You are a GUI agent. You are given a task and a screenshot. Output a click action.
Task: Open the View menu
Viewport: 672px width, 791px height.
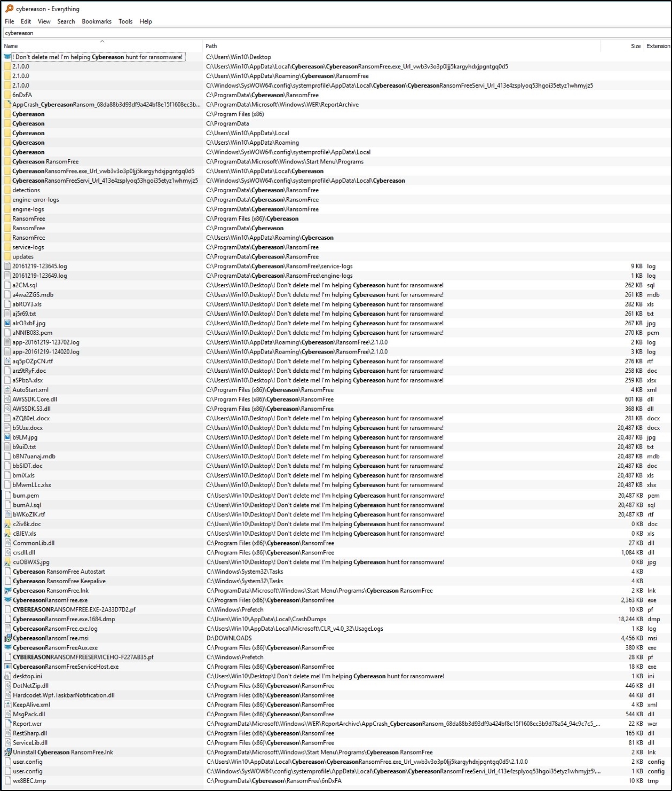44,21
